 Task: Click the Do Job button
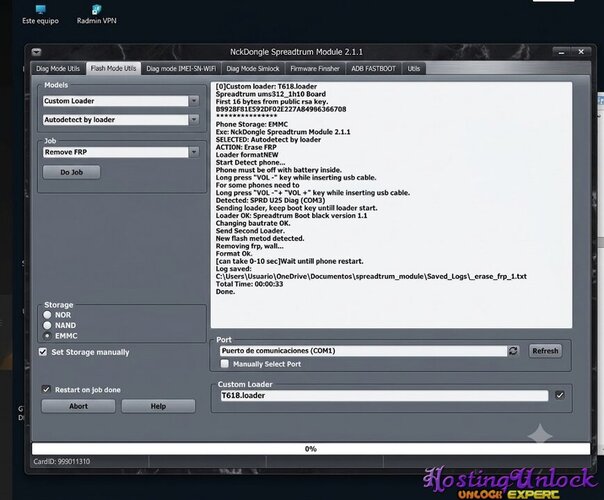72,172
